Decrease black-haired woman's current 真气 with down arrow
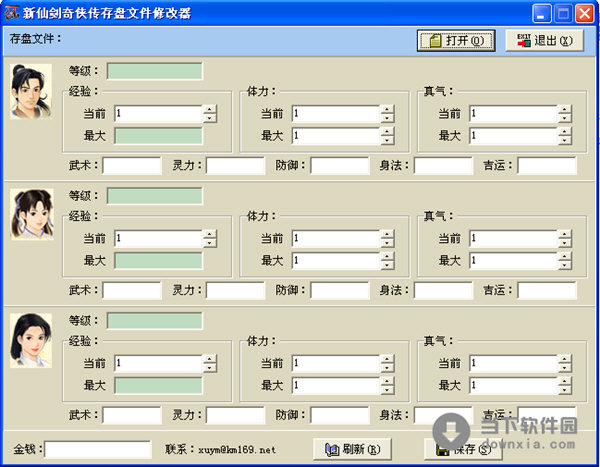Screen dimensions: 600x467 [564, 367]
